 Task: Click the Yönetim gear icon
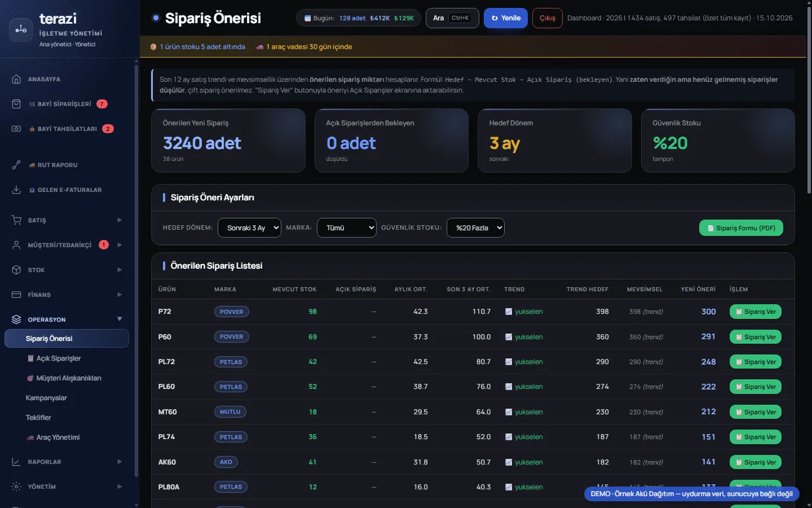pyautogui.click(x=16, y=487)
